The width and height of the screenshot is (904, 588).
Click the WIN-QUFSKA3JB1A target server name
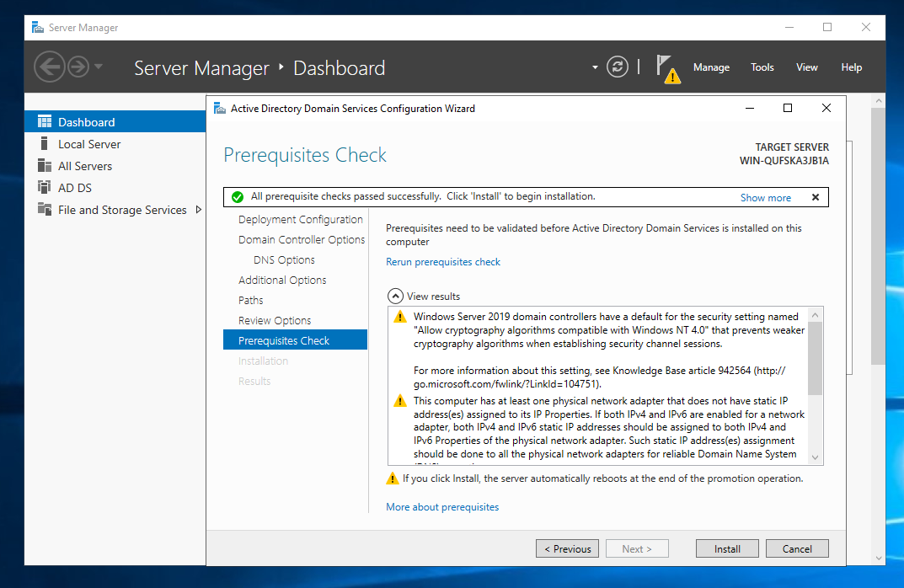[784, 161]
